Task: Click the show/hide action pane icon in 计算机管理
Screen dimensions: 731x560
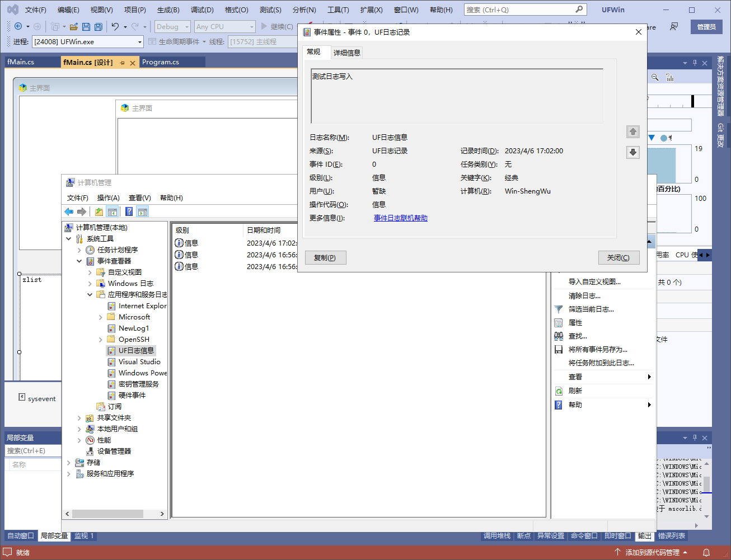Action: tap(143, 211)
